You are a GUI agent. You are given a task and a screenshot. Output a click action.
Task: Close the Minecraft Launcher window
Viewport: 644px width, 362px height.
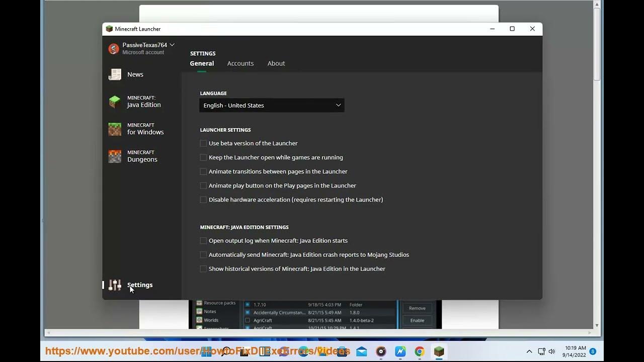point(532,29)
